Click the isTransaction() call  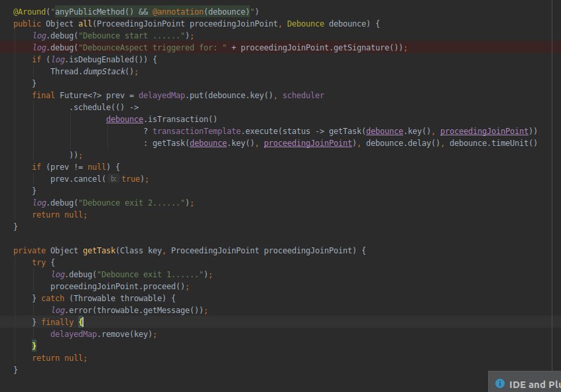[x=182, y=119]
